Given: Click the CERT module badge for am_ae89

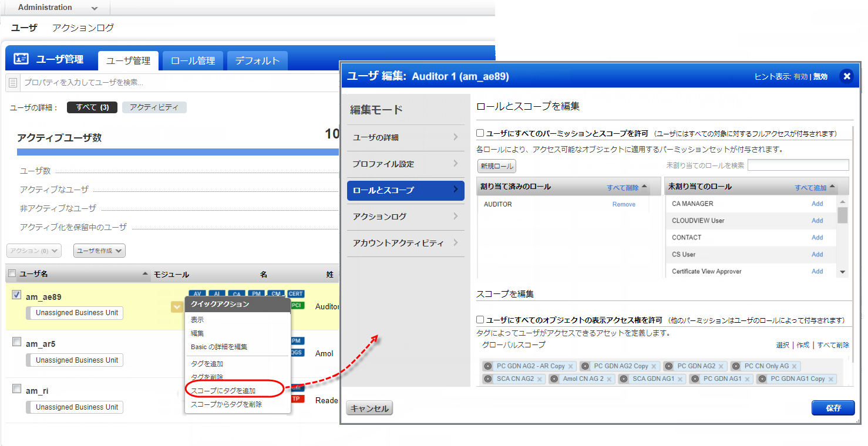Looking at the screenshot, I should (296, 294).
